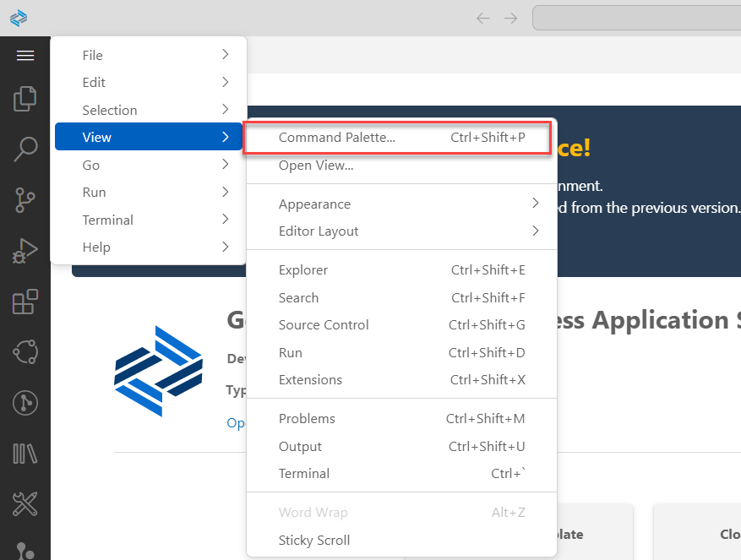Choose Open View... menu item

tap(316, 165)
